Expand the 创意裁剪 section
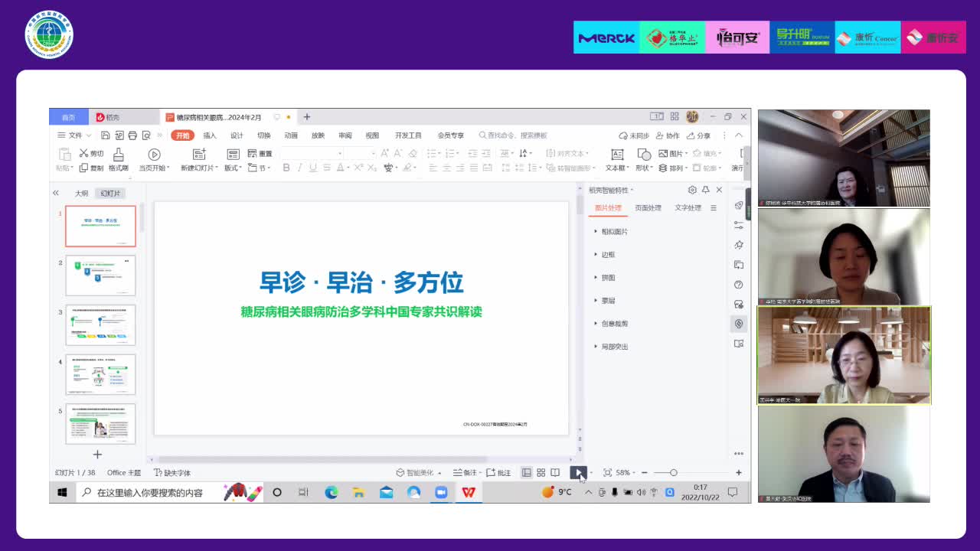The height and width of the screenshot is (551, 980). coord(614,324)
